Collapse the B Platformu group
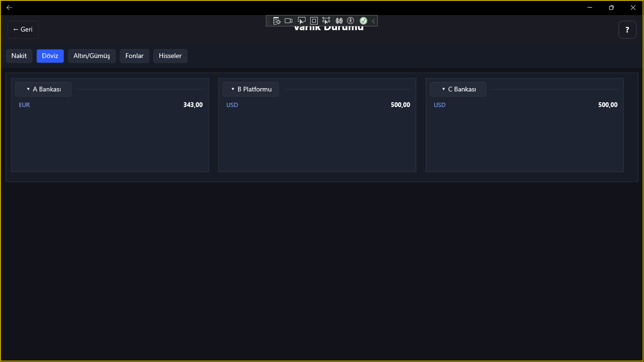This screenshot has height=362, width=644. [x=251, y=89]
